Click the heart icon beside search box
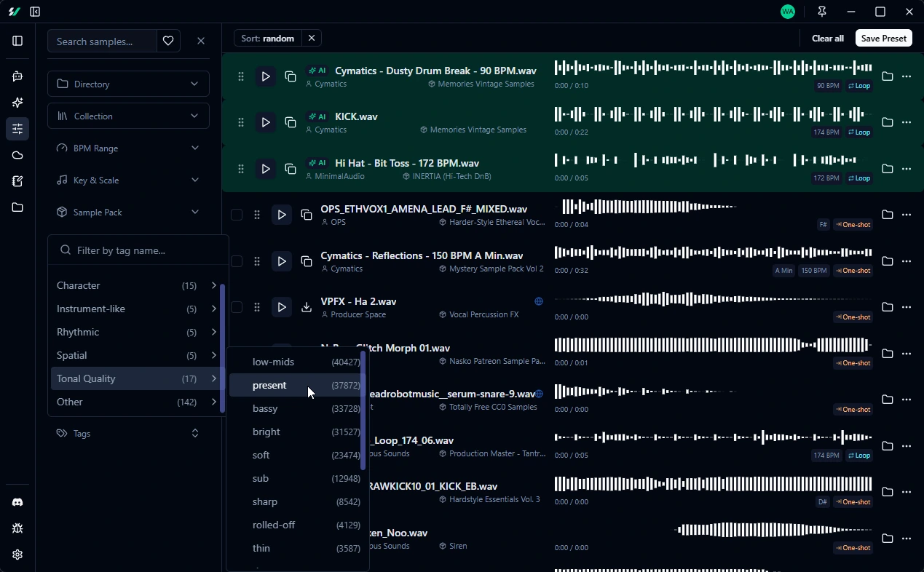Viewport: 924px width, 572px height. point(168,41)
